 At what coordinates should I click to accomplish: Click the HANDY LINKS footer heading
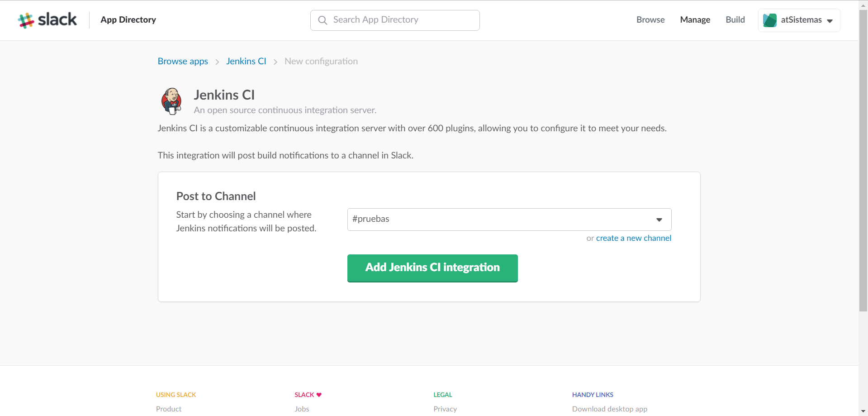coord(593,395)
